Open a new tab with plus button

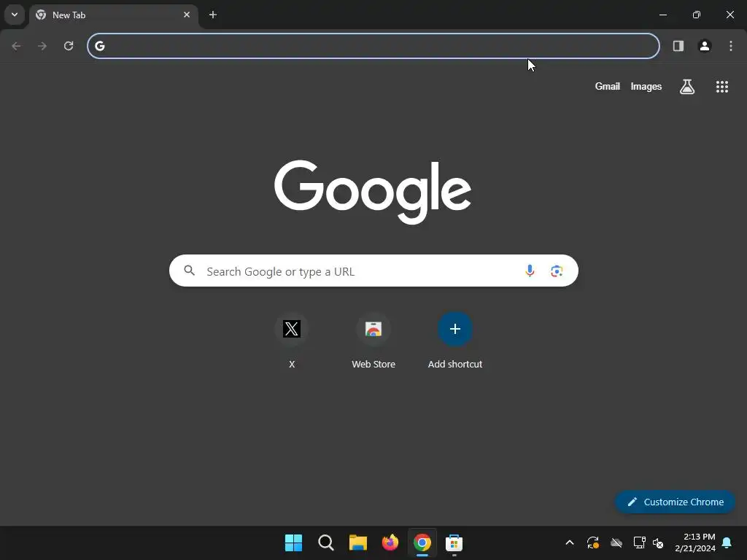tap(213, 15)
